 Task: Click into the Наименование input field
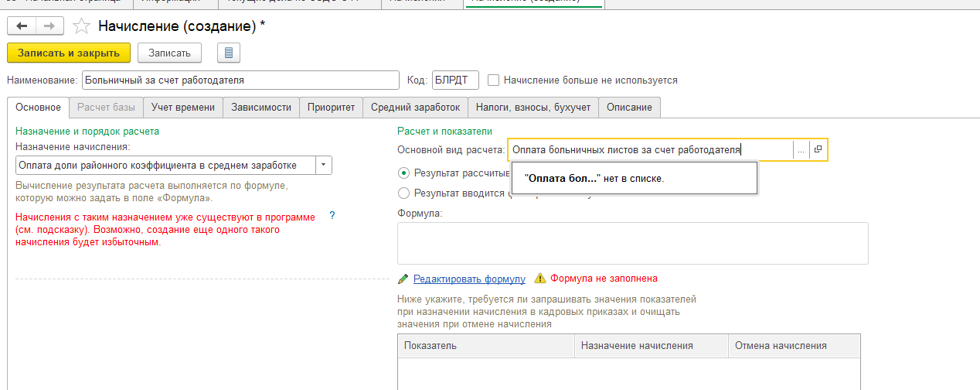(240, 80)
